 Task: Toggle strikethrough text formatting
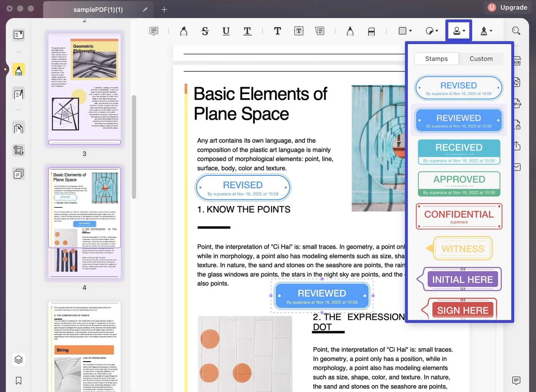point(205,31)
